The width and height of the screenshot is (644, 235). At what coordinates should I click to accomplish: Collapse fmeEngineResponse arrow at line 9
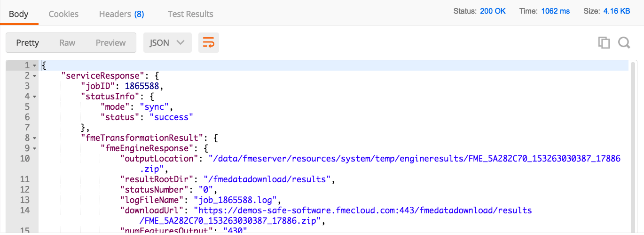[x=34, y=149]
